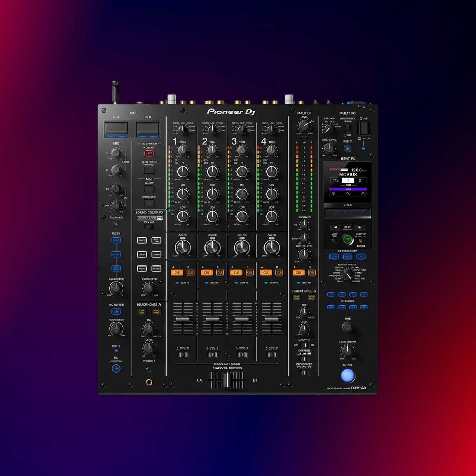Flip the EQ CURVE ISO/EQ switch

click(304, 345)
